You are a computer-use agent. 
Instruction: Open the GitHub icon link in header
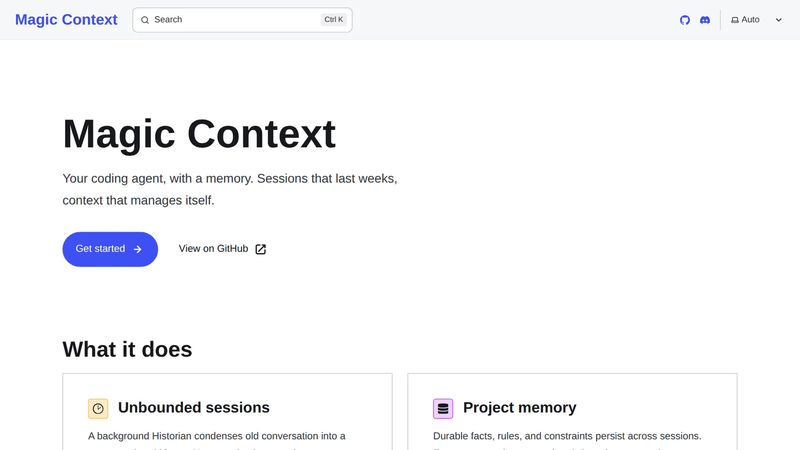click(x=685, y=20)
